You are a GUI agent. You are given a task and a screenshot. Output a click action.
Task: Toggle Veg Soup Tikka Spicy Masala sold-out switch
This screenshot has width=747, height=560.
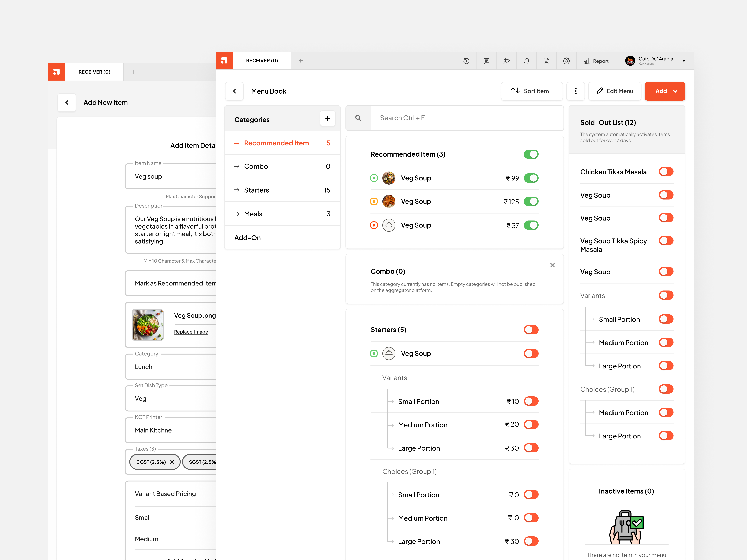click(x=666, y=241)
